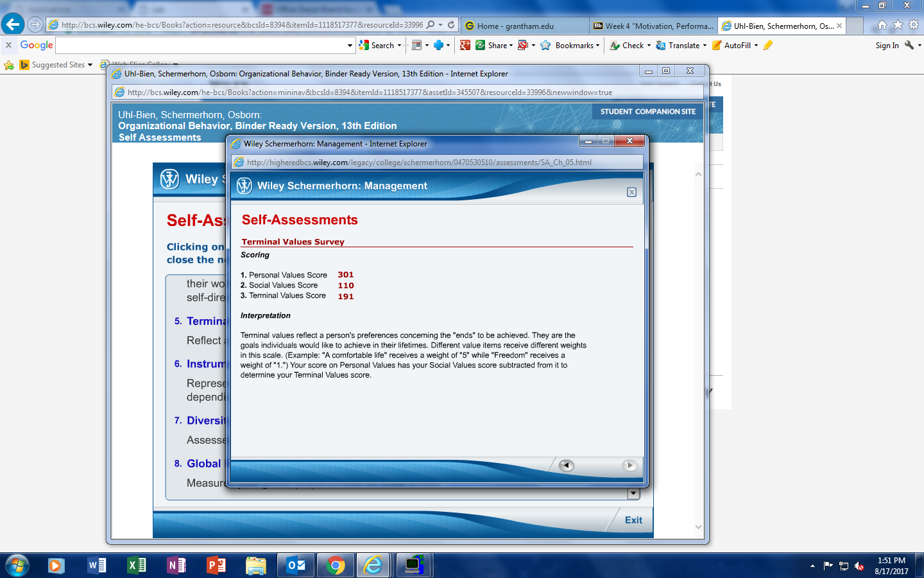Open the Favorites star icon
The width and height of the screenshot is (924, 578).
898,25
